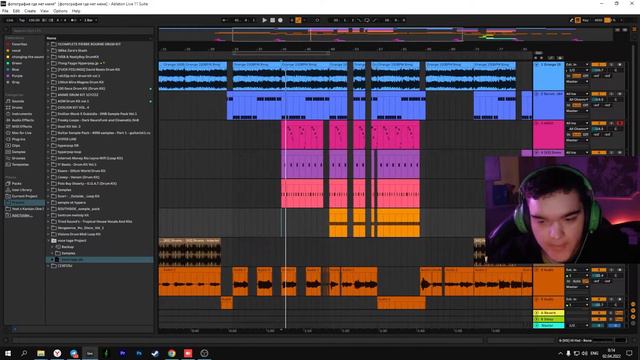
Task: Toggle B Delay return track activator
Action: 599,319
